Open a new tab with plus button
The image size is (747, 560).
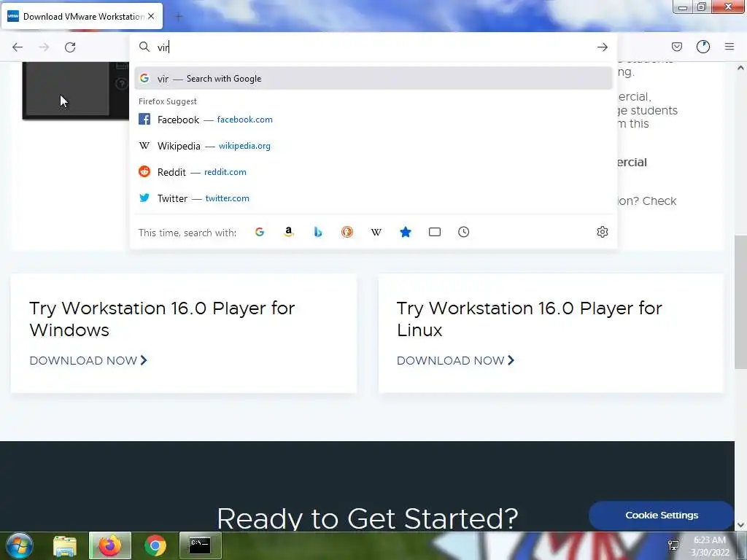(179, 17)
